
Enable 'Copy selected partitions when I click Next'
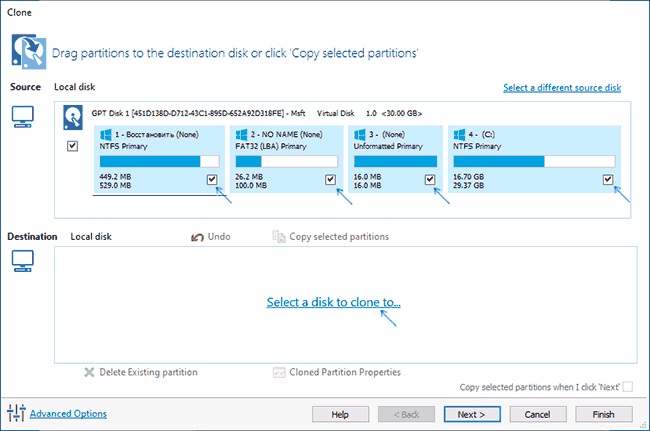[x=628, y=387]
